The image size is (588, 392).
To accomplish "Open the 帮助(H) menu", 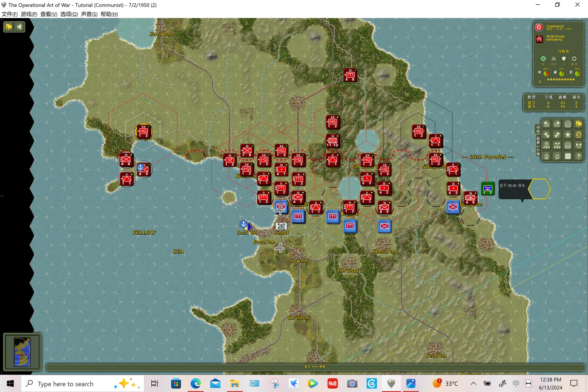I will pyautogui.click(x=109, y=14).
